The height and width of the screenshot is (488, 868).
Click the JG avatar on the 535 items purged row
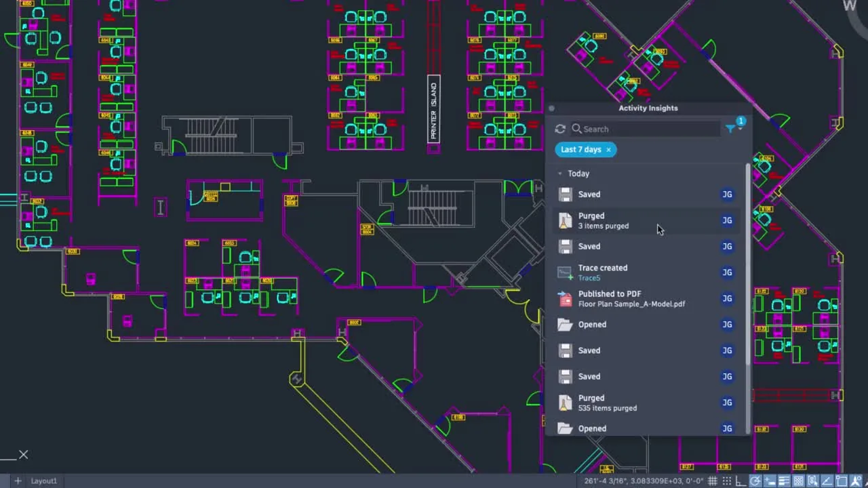(x=727, y=403)
